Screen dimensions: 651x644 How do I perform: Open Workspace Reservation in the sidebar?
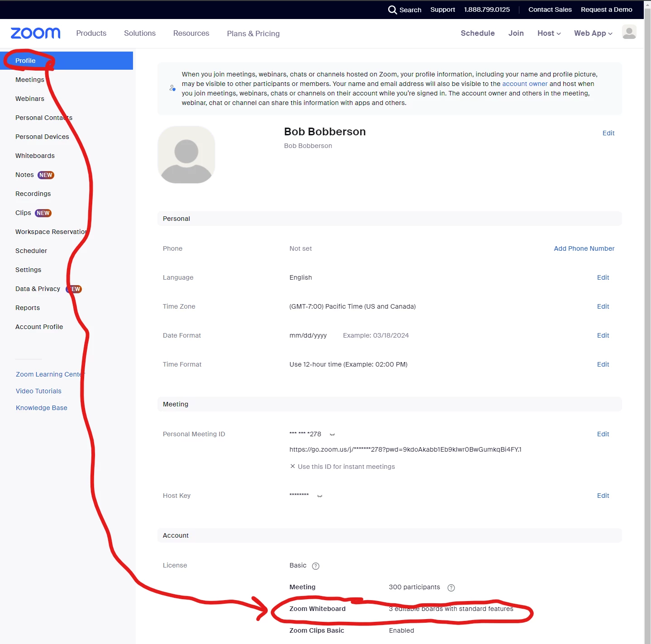coord(52,232)
